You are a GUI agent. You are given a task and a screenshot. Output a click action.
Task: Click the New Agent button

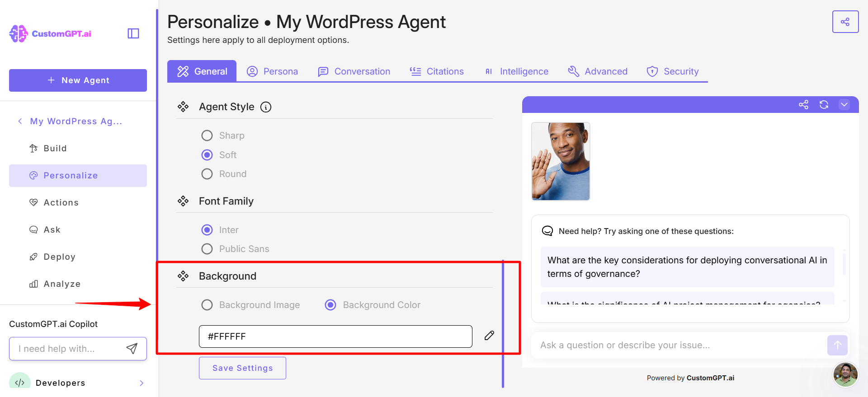pos(78,80)
